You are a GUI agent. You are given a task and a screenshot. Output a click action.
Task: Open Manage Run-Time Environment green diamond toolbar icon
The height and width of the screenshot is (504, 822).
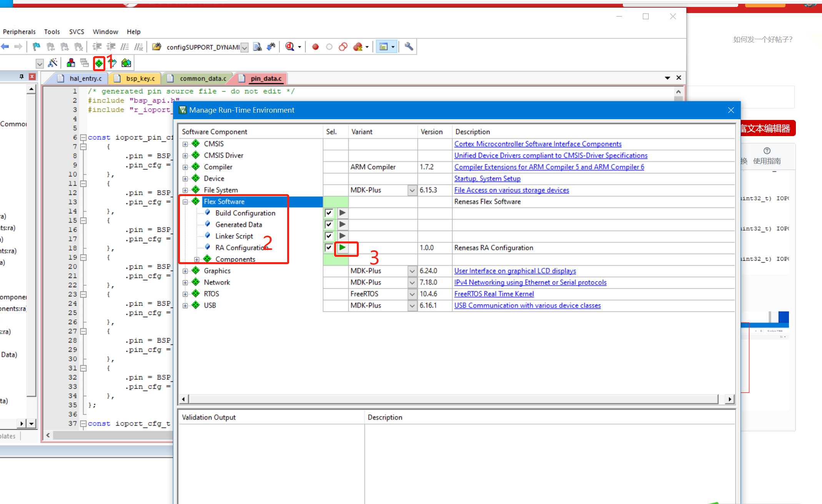[x=99, y=63]
